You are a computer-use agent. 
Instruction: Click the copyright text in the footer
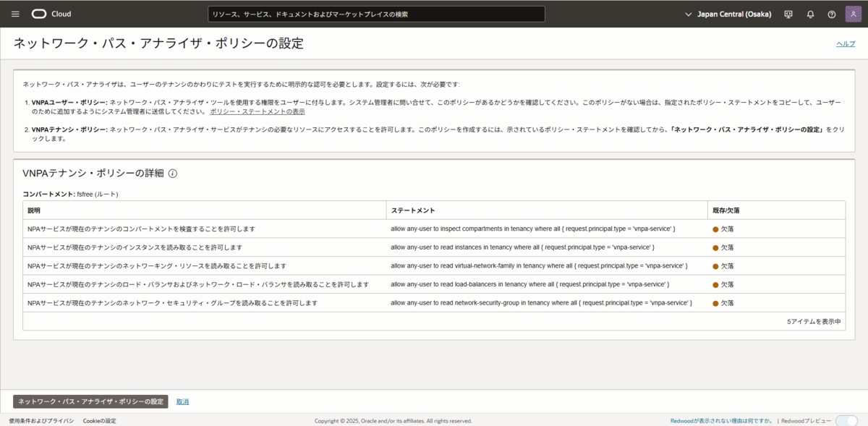point(393,420)
